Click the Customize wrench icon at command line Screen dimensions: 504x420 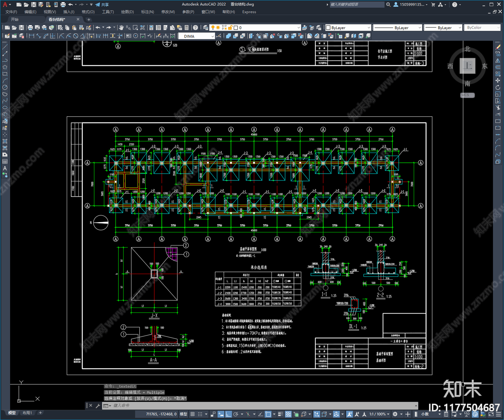(x=98, y=406)
